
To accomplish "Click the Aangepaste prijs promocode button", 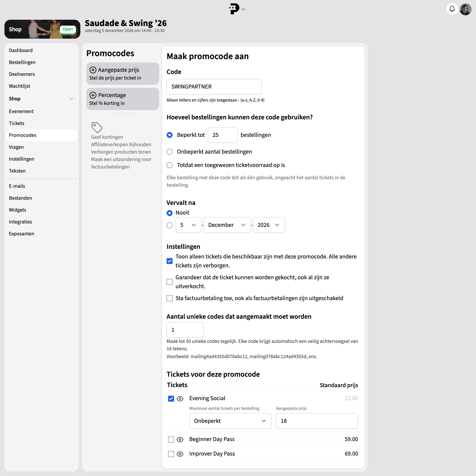I will click(123, 74).
